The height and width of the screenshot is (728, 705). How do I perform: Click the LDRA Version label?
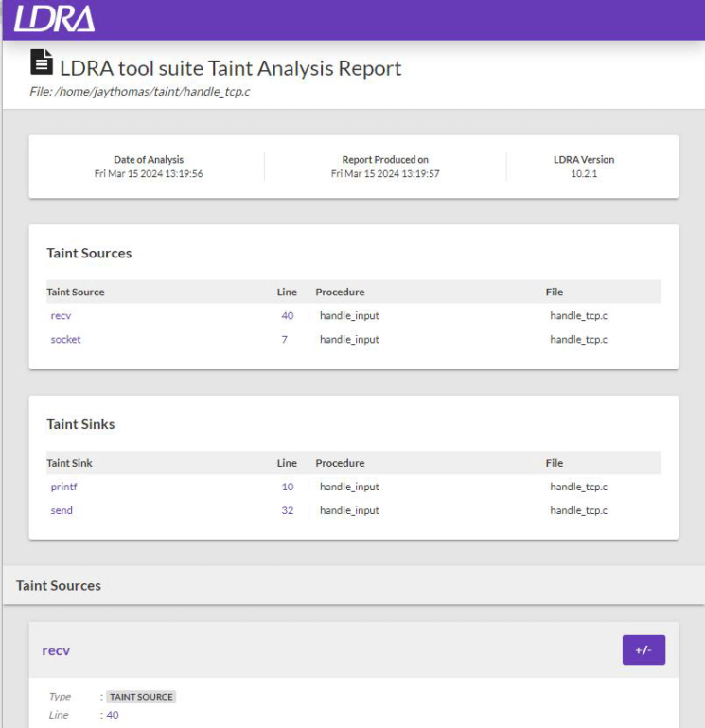(x=584, y=160)
